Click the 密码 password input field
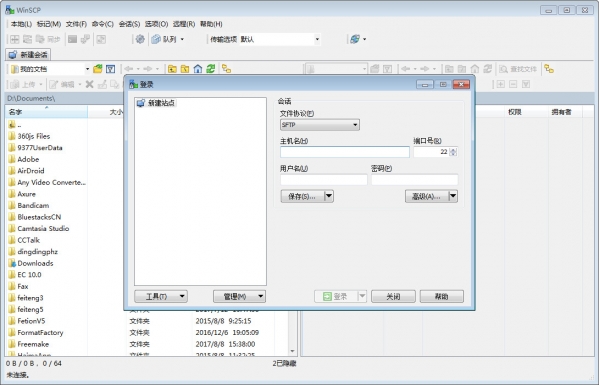The height and width of the screenshot is (385, 599). coord(414,180)
